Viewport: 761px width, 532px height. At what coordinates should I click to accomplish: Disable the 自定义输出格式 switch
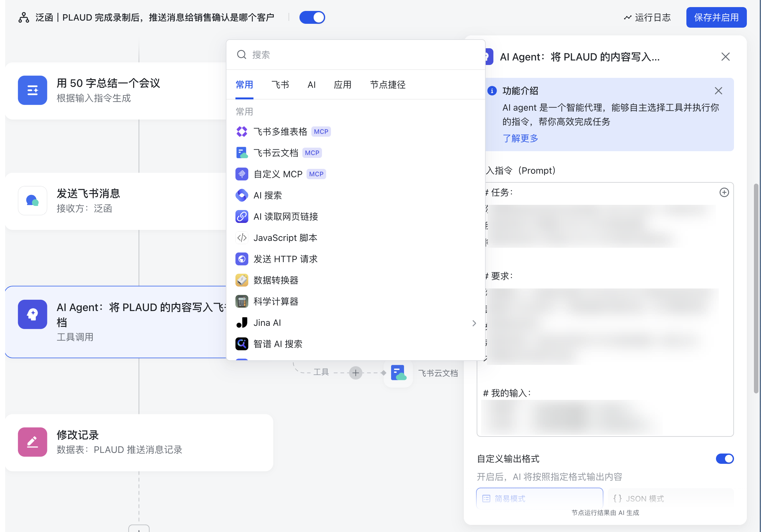tap(724, 458)
